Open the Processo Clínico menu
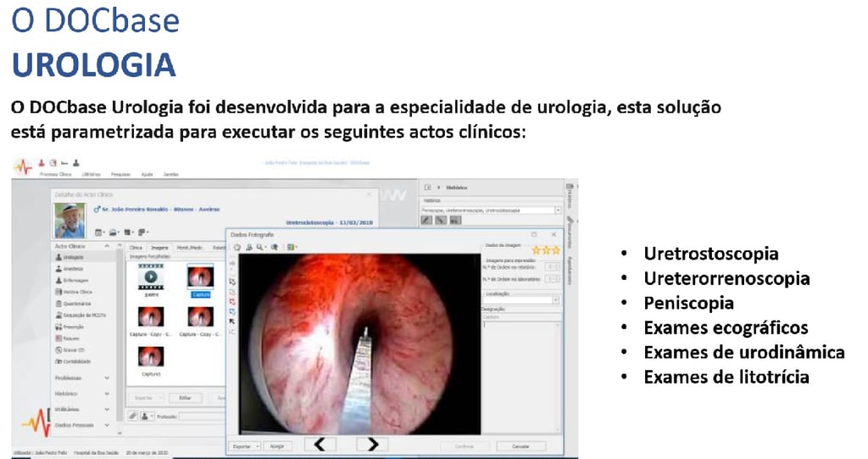Image resolution: width=868 pixels, height=459 pixels. (55, 174)
